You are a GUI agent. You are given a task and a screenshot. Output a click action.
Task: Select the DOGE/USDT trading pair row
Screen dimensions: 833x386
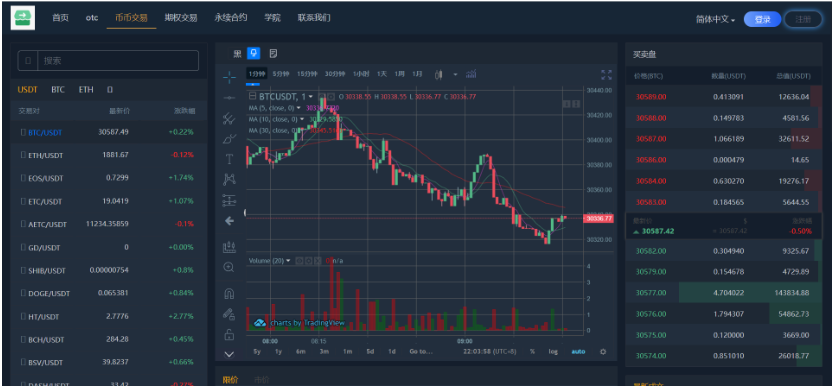[108, 293]
